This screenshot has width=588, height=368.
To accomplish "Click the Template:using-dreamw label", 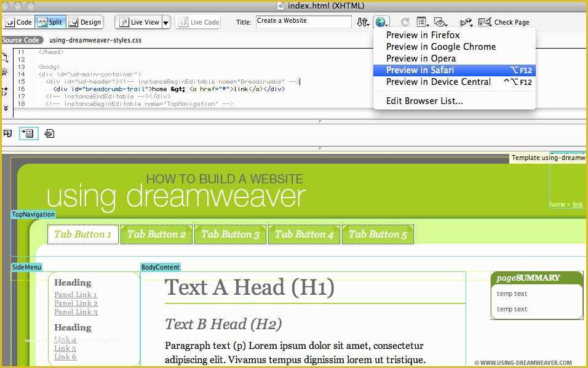I will (548, 158).
